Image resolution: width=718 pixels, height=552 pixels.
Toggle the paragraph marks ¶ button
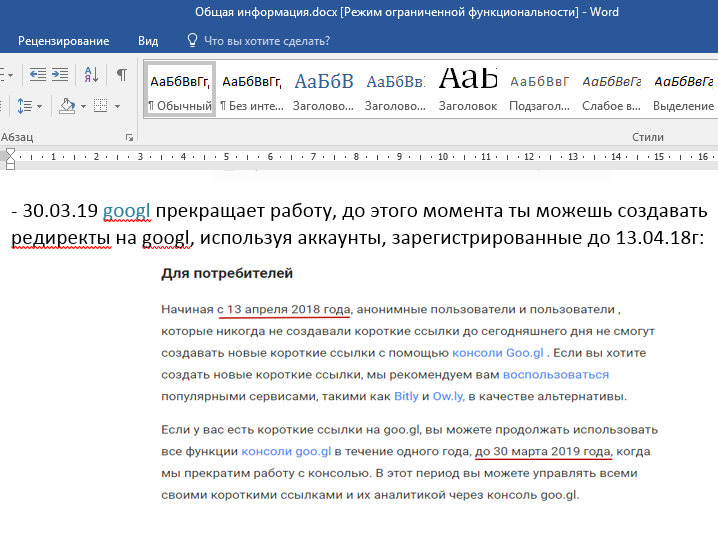122,74
